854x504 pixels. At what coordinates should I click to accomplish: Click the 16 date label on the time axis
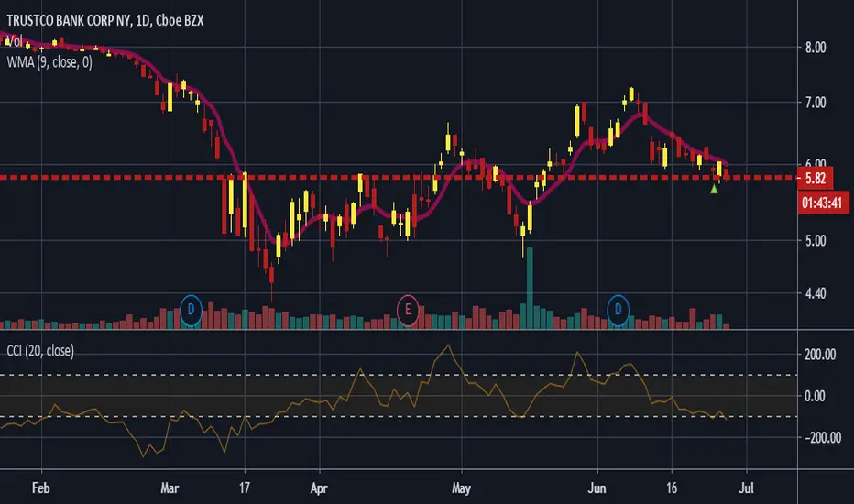point(672,488)
